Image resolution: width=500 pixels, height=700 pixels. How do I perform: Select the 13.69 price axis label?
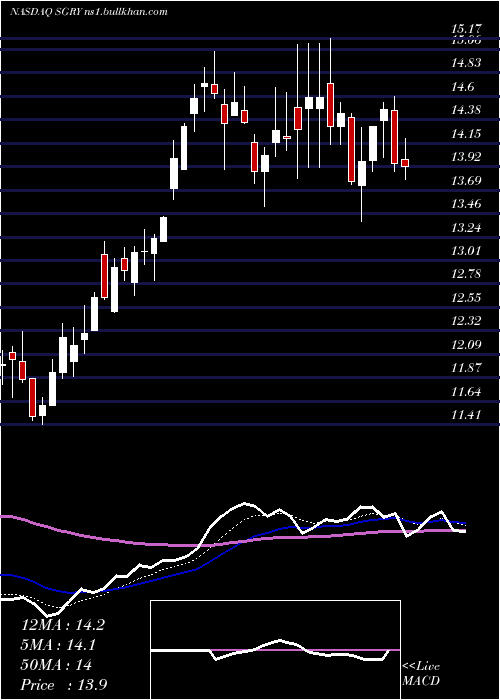pyautogui.click(x=466, y=181)
